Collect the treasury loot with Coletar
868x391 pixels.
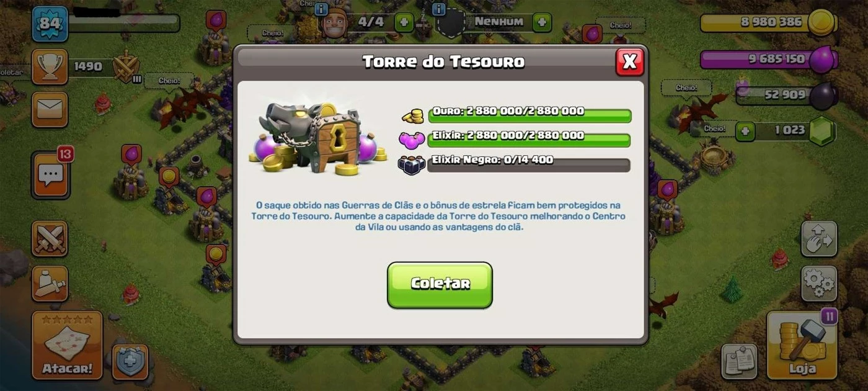click(x=440, y=285)
